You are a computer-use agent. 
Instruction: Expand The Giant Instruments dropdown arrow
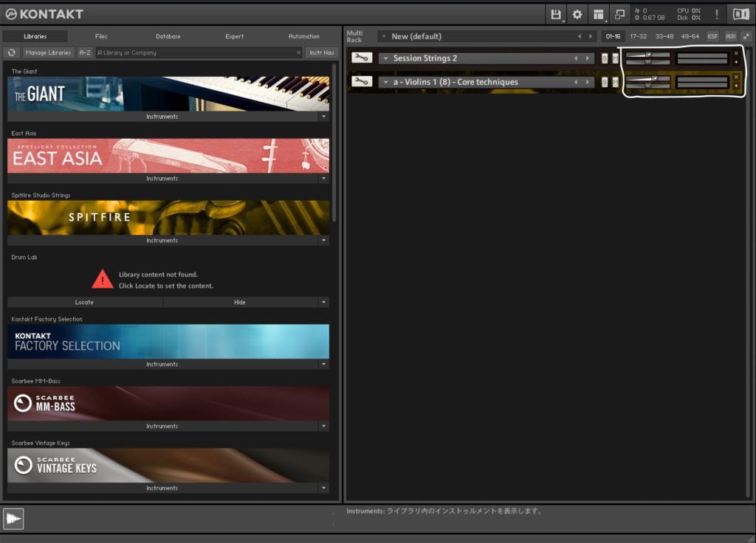click(323, 117)
